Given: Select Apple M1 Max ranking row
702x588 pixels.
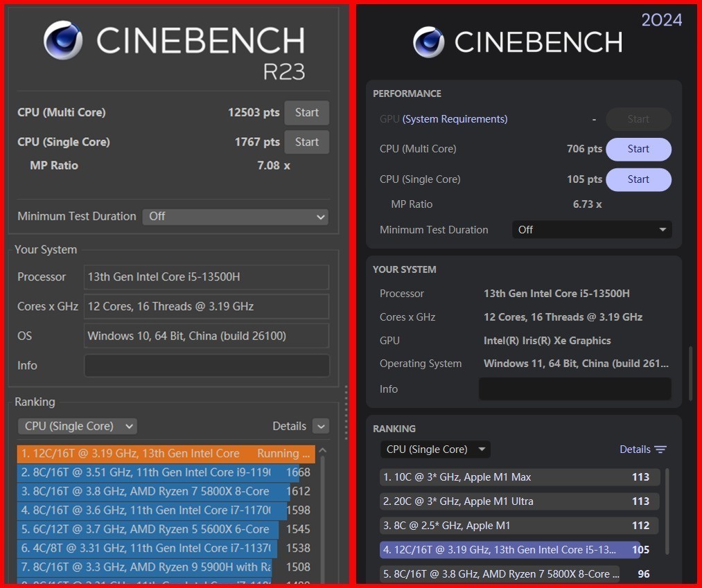Looking at the screenshot, I should pos(520,477).
